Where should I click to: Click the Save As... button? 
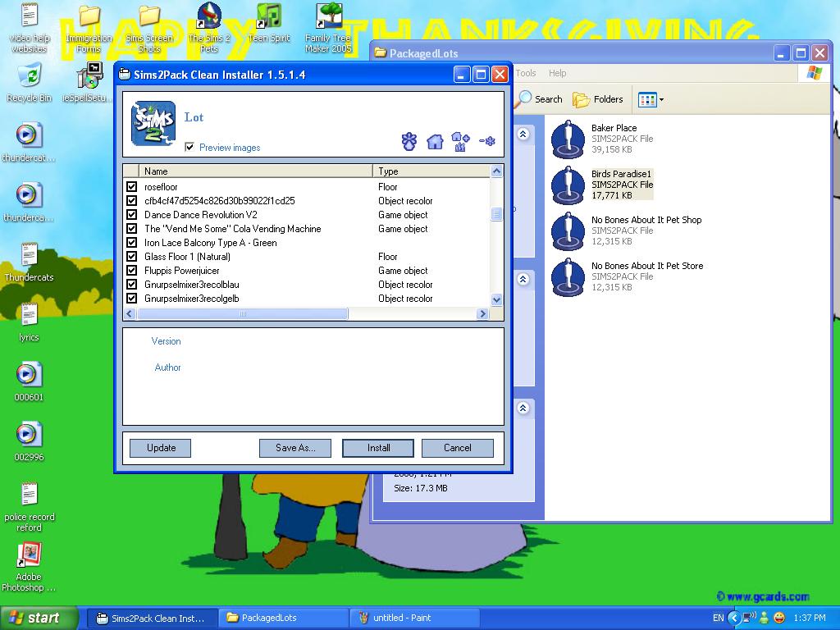(295, 448)
